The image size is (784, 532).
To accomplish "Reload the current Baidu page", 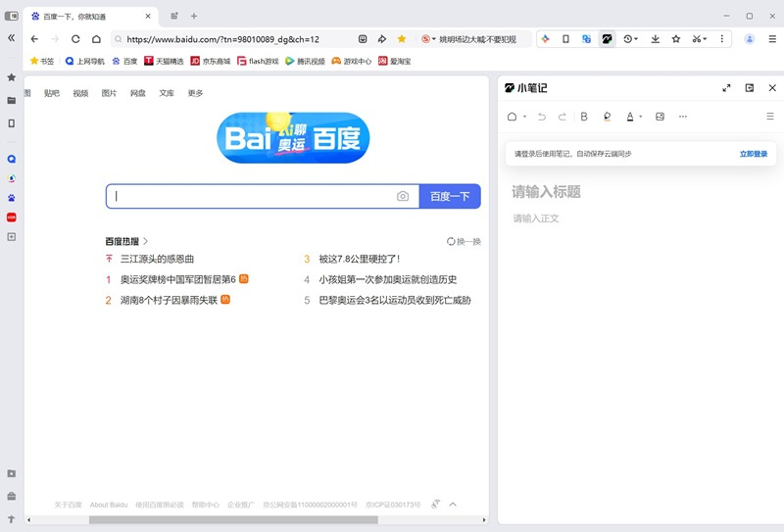I will tap(75, 39).
